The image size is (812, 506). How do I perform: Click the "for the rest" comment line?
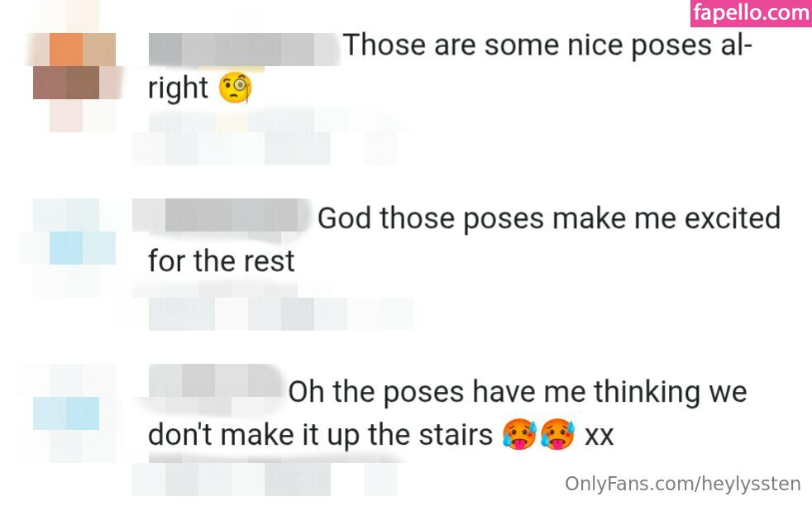(x=221, y=262)
